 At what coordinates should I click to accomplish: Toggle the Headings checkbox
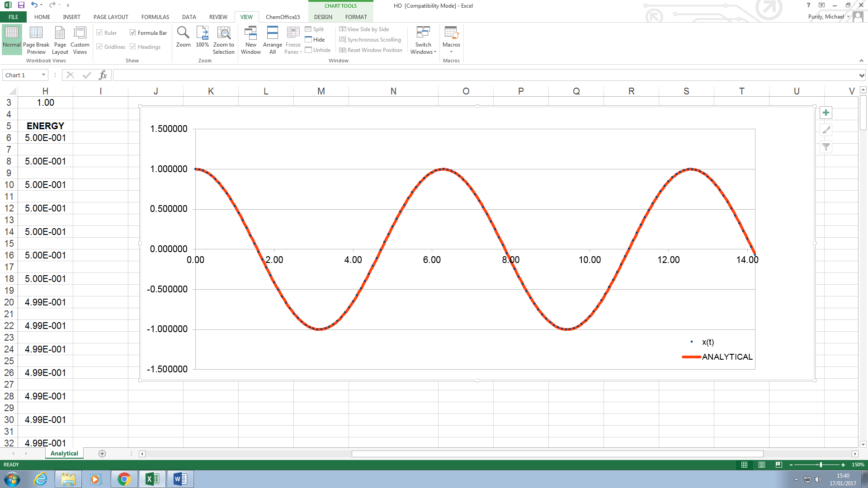click(133, 47)
